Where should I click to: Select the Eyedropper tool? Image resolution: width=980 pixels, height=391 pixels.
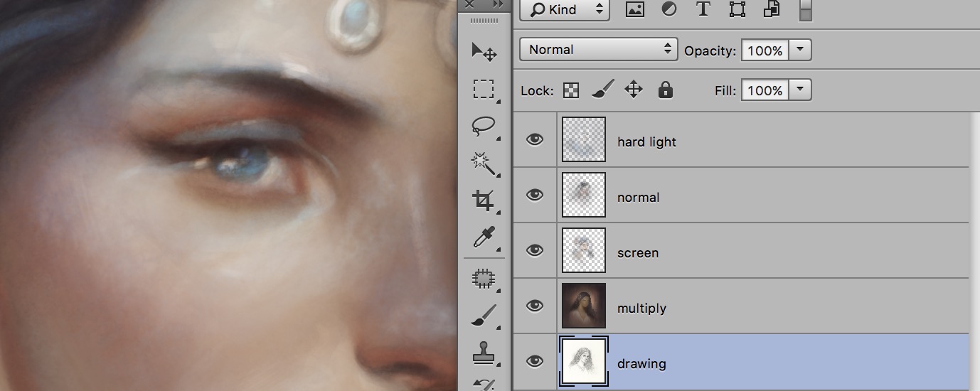(x=484, y=238)
